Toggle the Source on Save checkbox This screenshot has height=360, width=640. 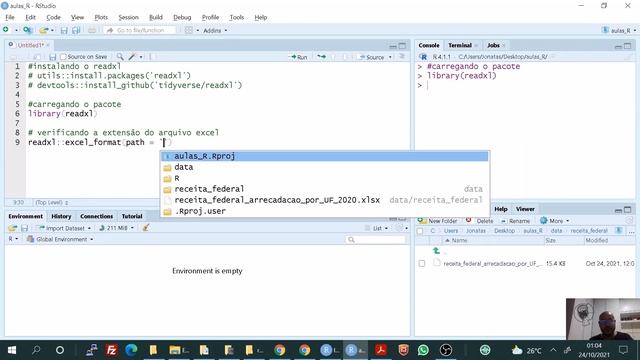[63, 57]
